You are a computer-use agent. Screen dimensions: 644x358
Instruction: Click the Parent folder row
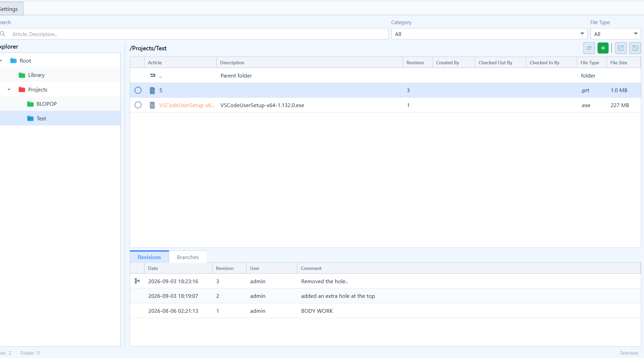click(x=385, y=75)
